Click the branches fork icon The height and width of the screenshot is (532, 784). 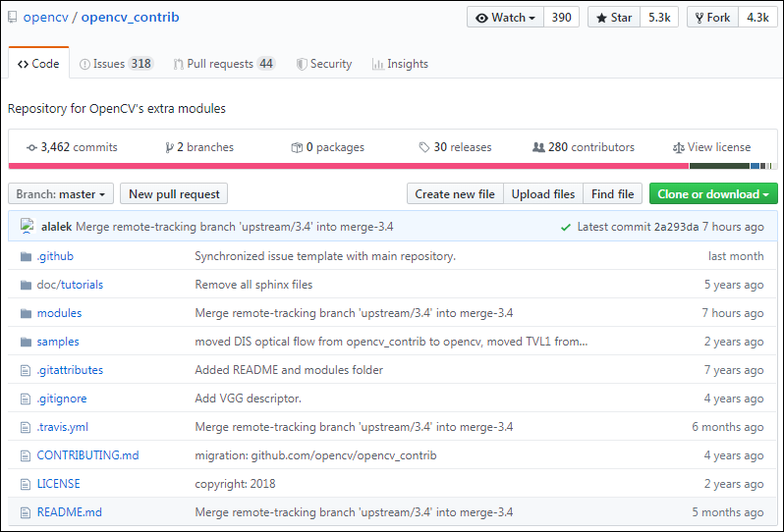point(170,147)
